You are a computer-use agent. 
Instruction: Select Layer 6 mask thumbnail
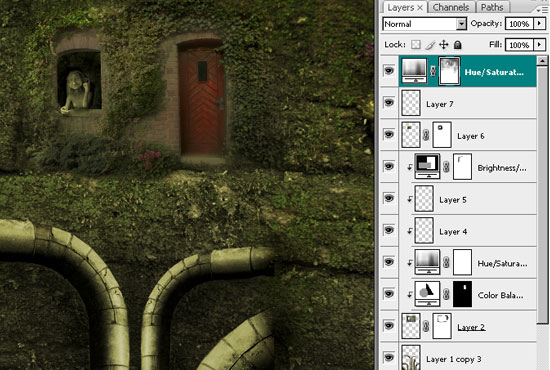442,135
